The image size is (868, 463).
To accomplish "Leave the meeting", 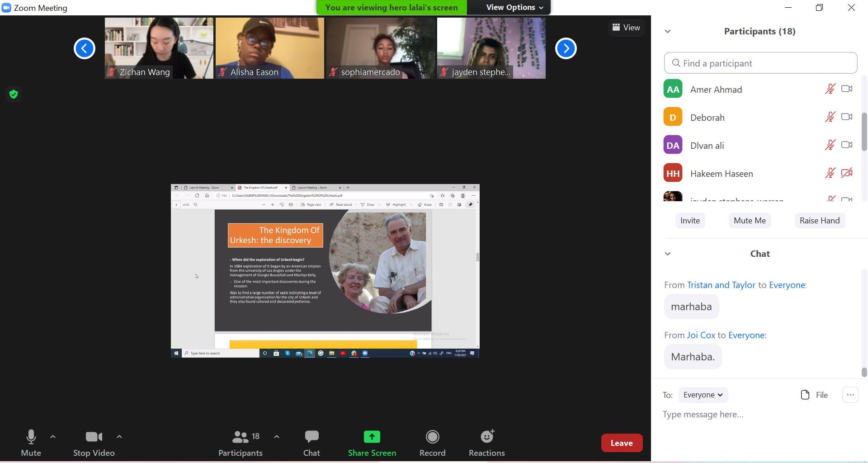I will tap(622, 443).
